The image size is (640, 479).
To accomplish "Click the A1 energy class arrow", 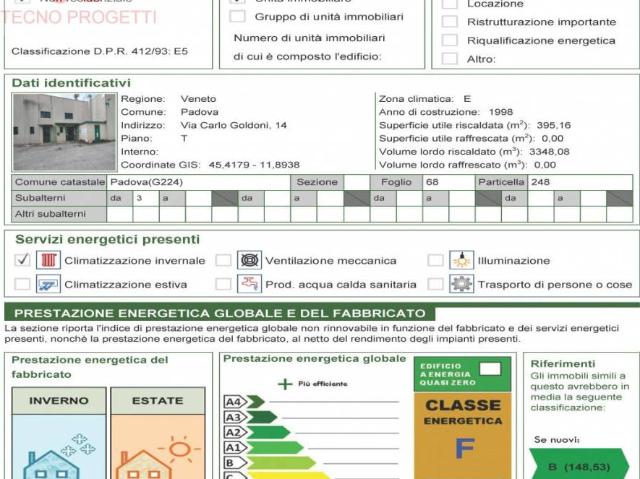I will click(x=264, y=448).
